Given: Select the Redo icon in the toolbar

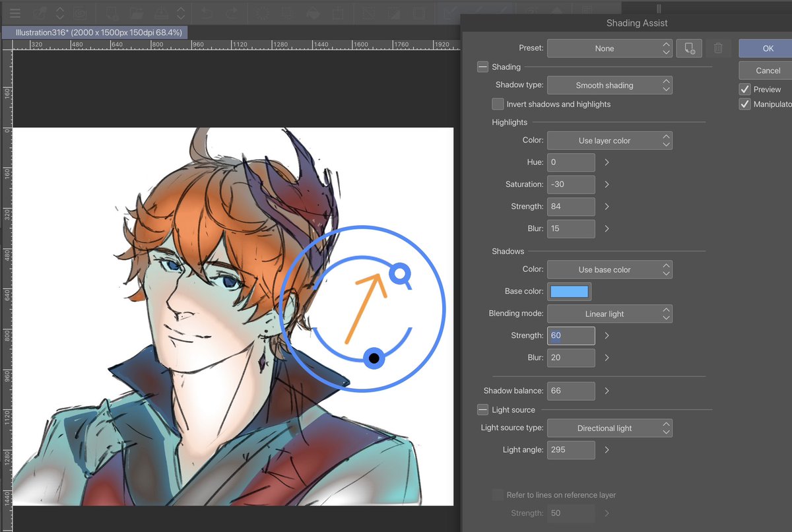Looking at the screenshot, I should tap(231, 12).
